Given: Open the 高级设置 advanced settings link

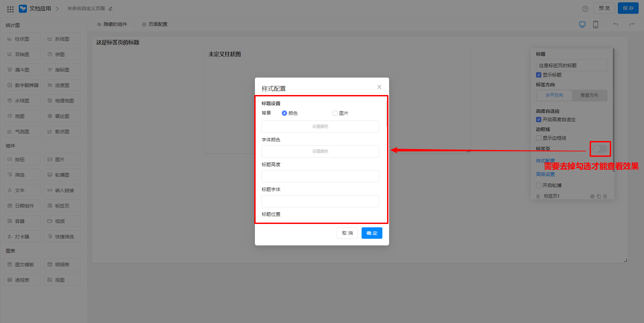Looking at the screenshot, I should (545, 174).
